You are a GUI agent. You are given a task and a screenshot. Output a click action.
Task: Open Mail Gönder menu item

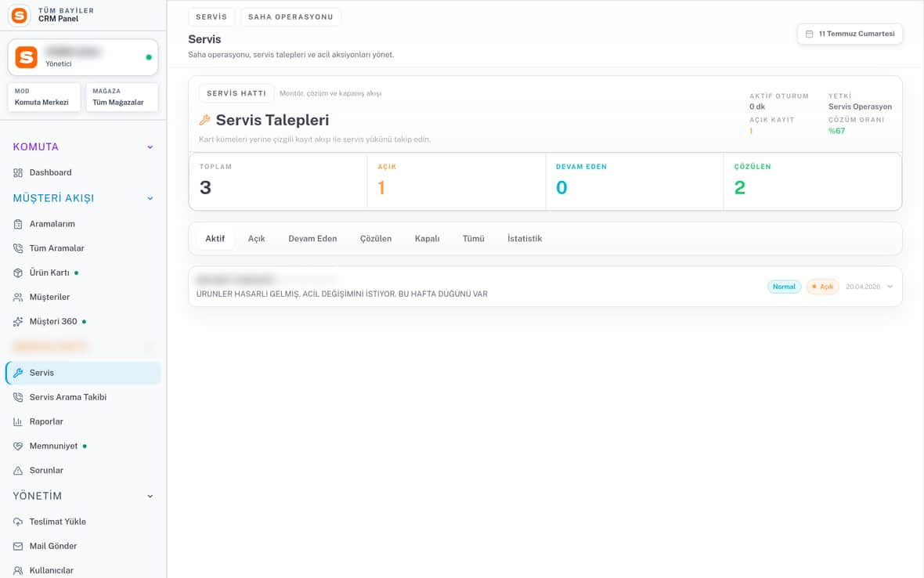[82, 546]
